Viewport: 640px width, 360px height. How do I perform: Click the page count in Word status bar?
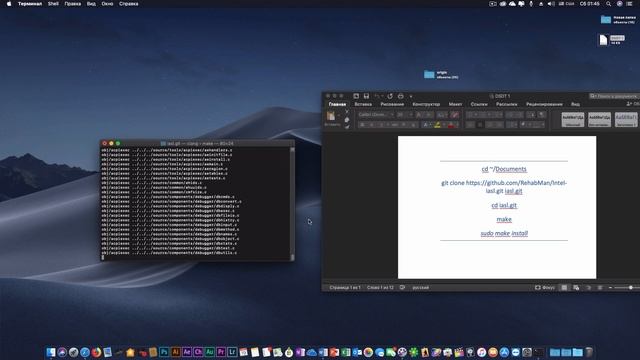pyautogui.click(x=345, y=287)
